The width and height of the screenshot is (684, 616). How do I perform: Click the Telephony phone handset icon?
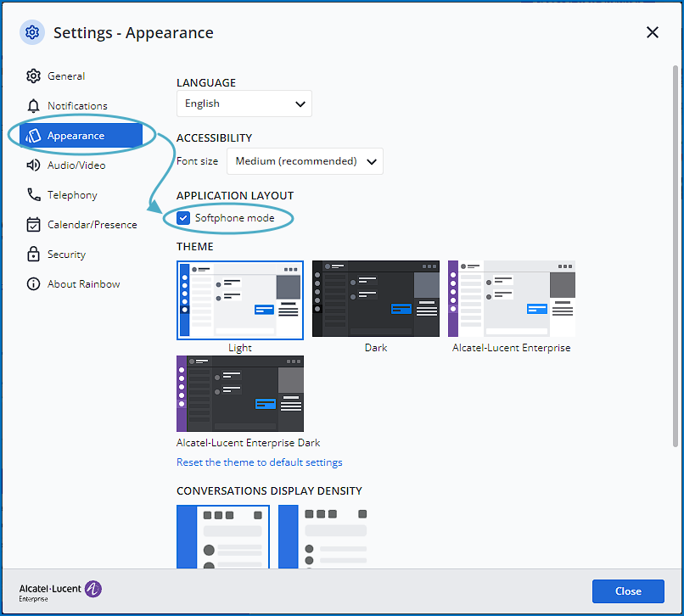tap(34, 194)
